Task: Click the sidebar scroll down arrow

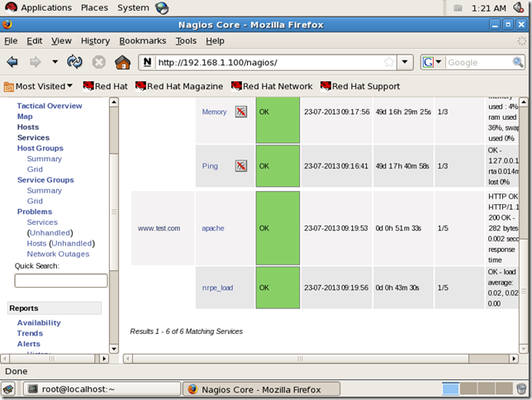Action: click(114, 349)
